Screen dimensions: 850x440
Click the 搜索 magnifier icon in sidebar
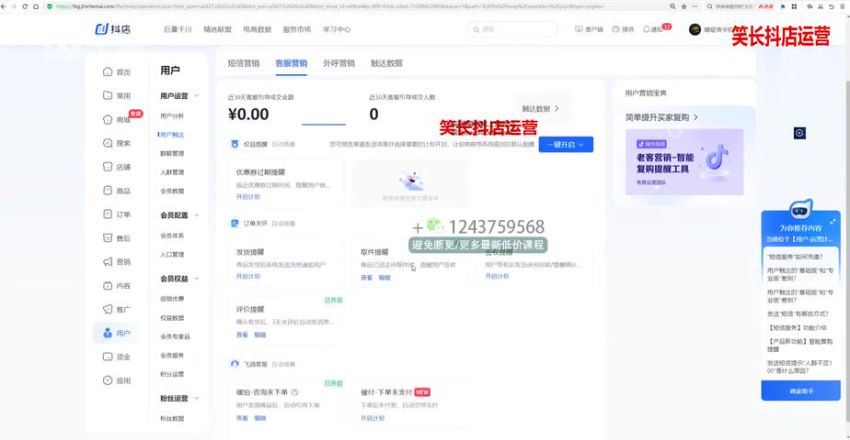click(x=107, y=143)
